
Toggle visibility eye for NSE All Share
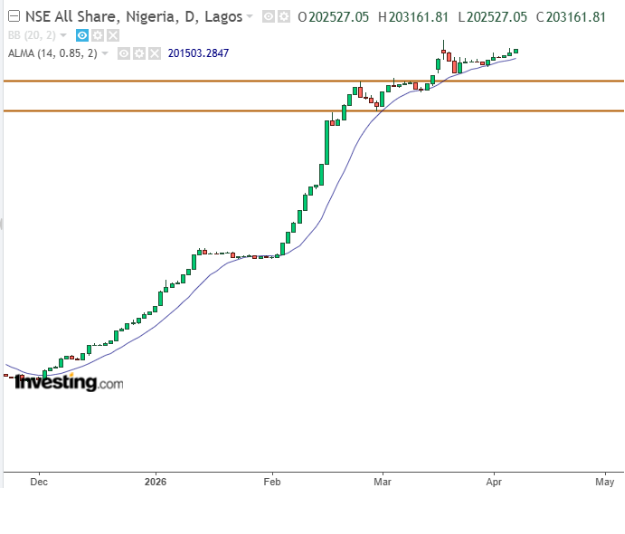pyautogui.click(x=267, y=17)
